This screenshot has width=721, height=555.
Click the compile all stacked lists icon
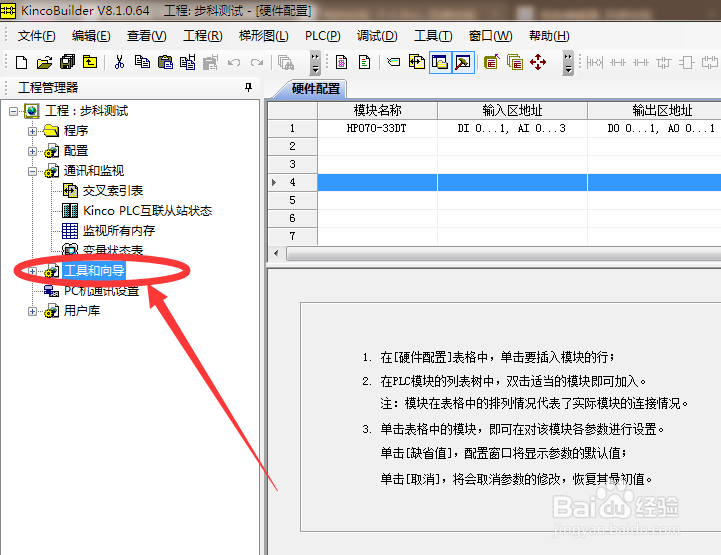coord(515,62)
